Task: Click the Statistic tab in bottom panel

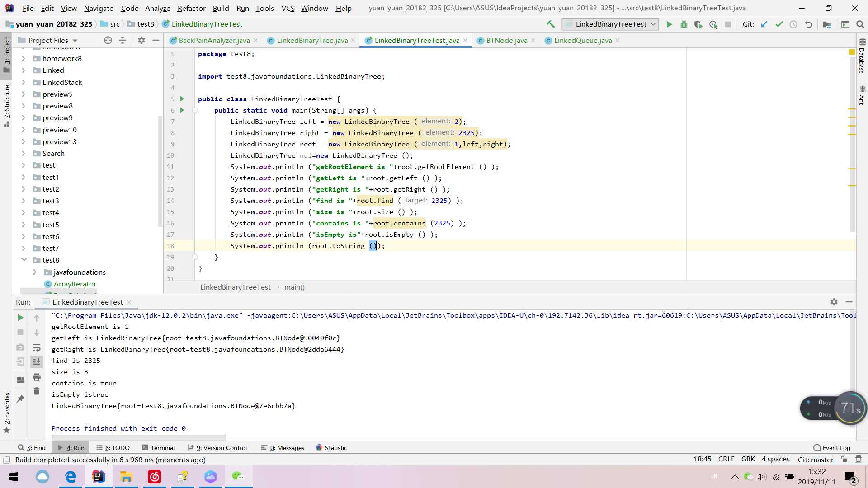Action: (x=331, y=447)
